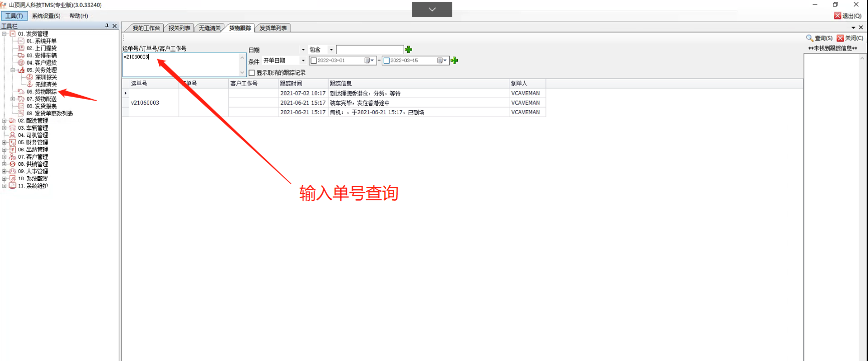Click the green plus after the date range
This screenshot has height=361, width=868.
tap(454, 61)
